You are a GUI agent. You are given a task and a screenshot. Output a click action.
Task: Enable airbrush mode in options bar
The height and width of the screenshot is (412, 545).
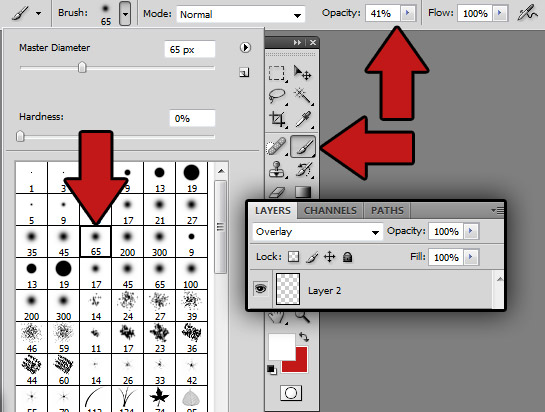[x=527, y=14]
